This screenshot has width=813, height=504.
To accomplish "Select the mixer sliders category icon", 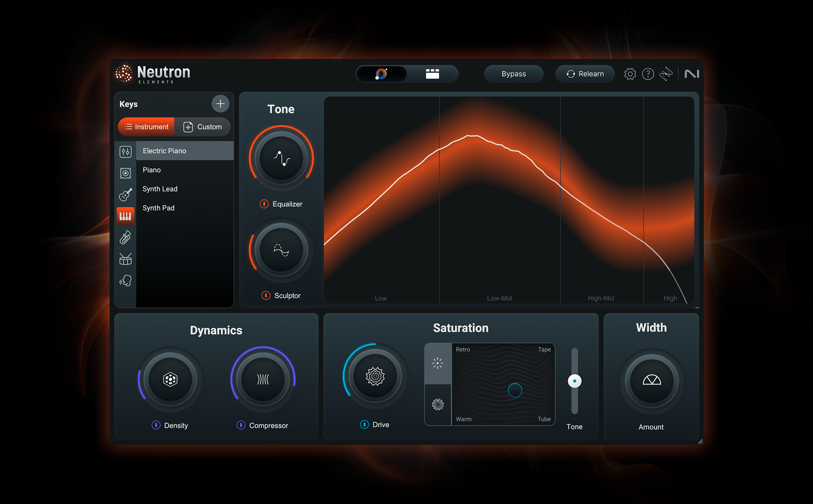I will point(125,152).
